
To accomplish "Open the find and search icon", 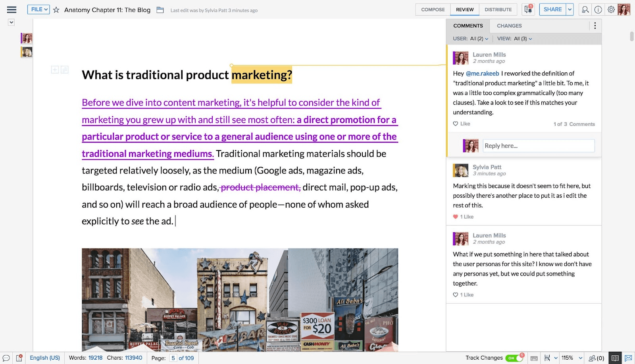I will tap(585, 10).
